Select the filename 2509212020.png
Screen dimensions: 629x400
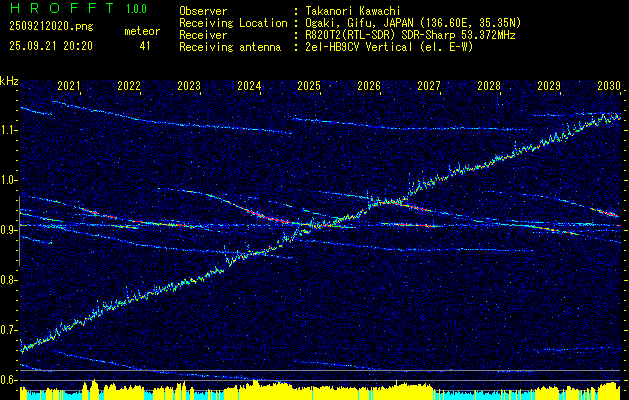click(x=51, y=27)
